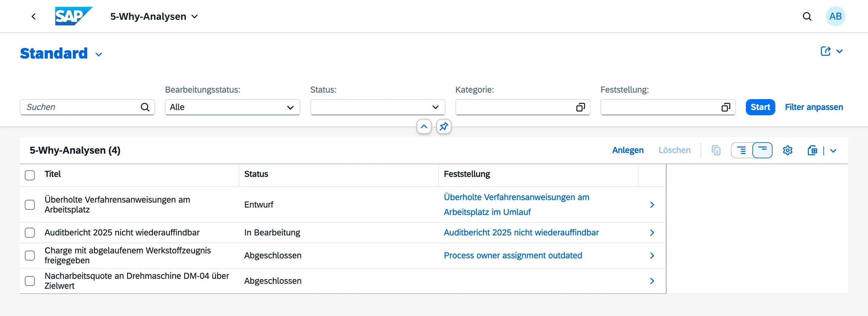This screenshot has height=316, width=868.
Task: Go back using the back arrow
Action: (x=33, y=16)
